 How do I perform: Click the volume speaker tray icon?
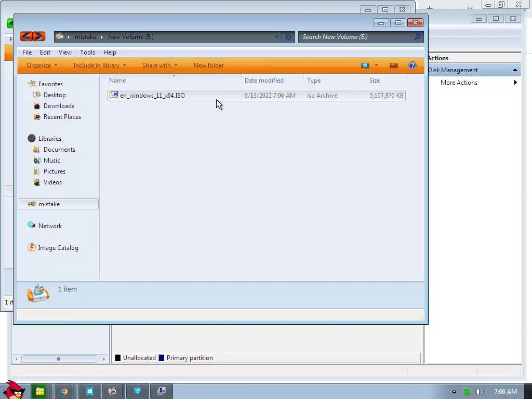pos(480,392)
